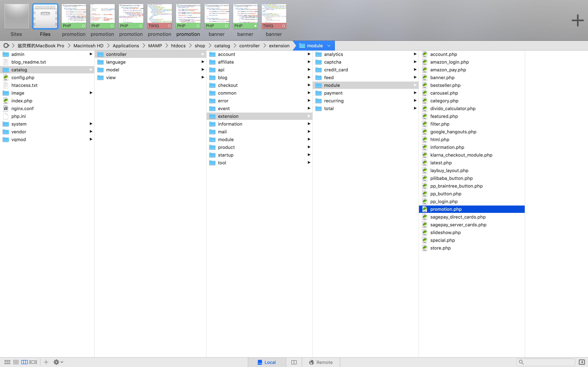588x367 pixels.
Task: Toggle the sidebar panel icon at bottom right
Action: pos(581,362)
